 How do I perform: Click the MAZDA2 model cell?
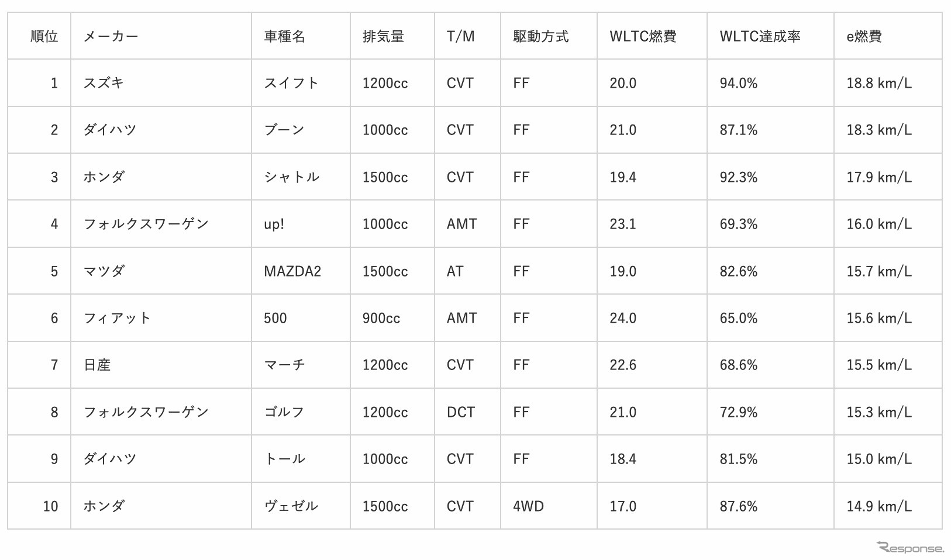tap(292, 271)
